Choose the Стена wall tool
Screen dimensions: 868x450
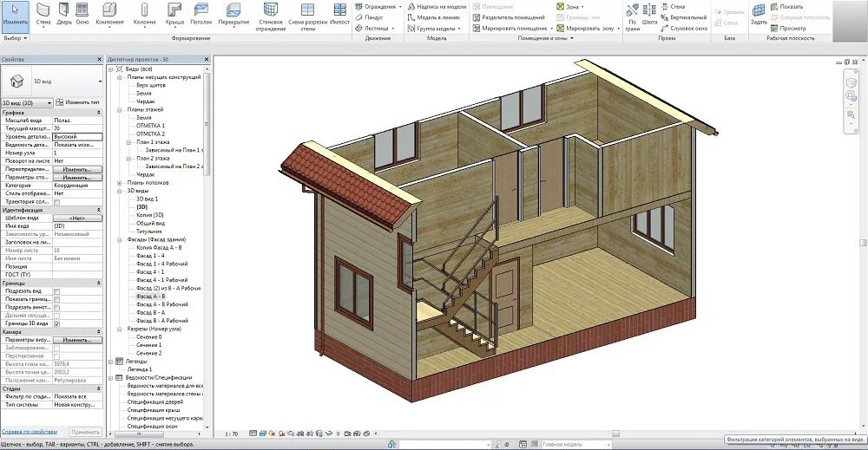tap(43, 15)
